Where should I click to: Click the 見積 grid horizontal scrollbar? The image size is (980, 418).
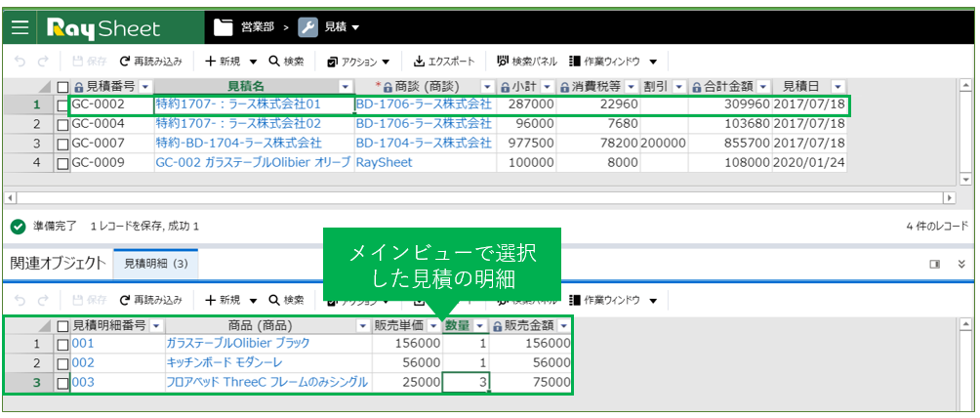tap(480, 197)
